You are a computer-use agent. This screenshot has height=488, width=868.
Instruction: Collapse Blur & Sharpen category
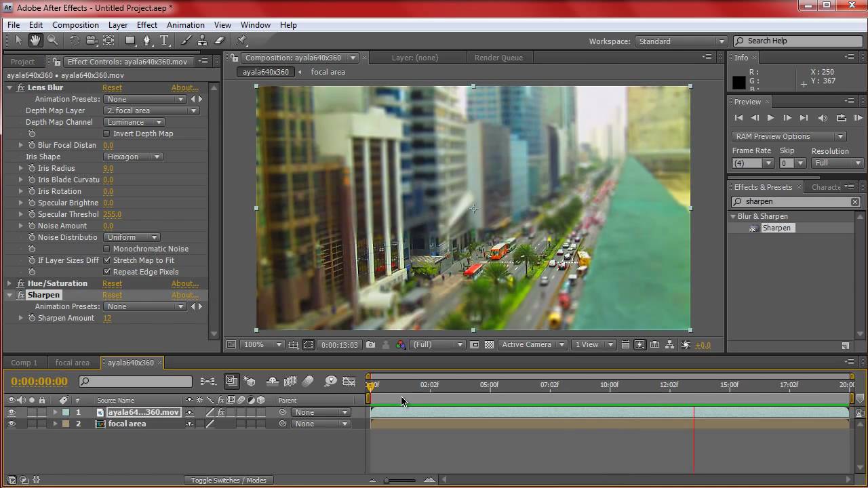(732, 216)
